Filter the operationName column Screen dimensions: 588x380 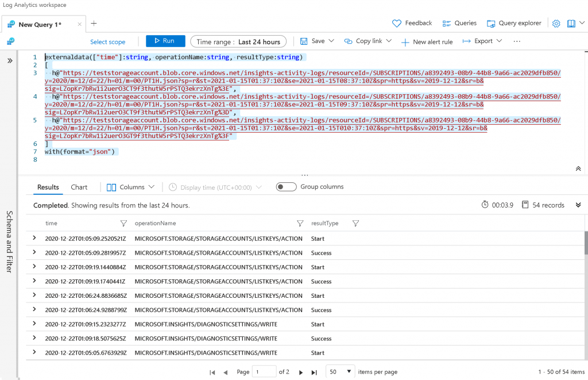coord(300,223)
